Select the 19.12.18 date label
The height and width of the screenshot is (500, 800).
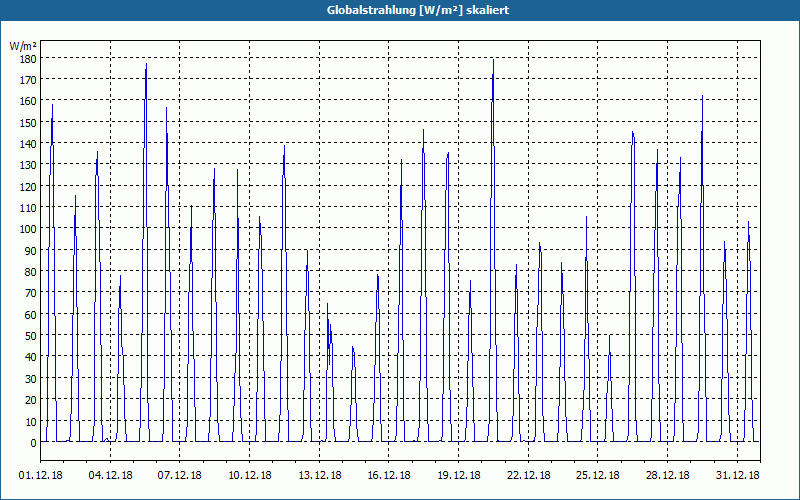459,475
